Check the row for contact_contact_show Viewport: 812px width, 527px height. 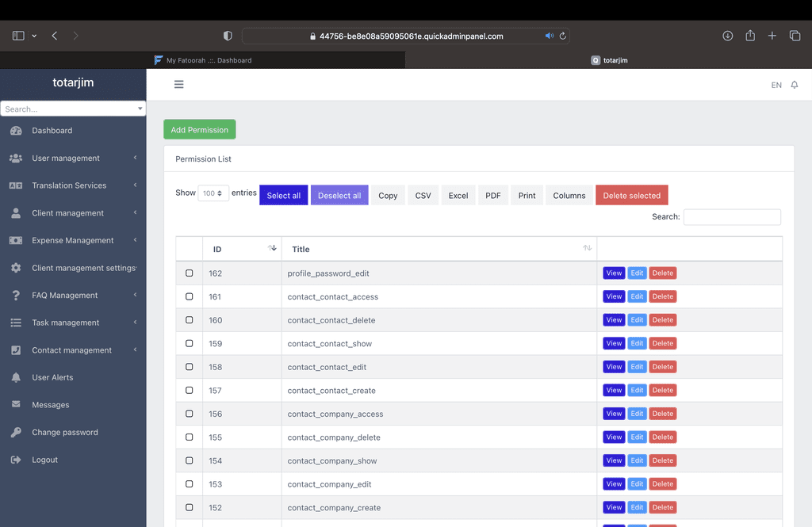pos(189,343)
